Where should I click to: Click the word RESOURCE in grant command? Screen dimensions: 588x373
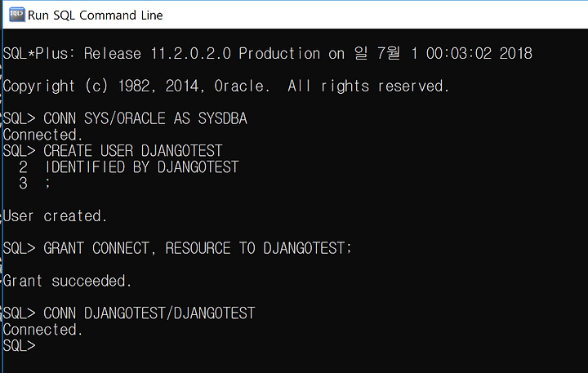pos(198,248)
